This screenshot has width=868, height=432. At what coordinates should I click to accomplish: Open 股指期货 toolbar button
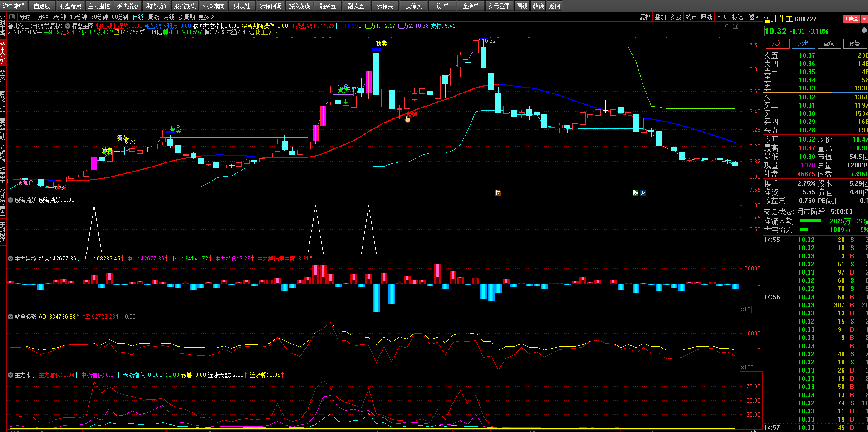pyautogui.click(x=185, y=6)
